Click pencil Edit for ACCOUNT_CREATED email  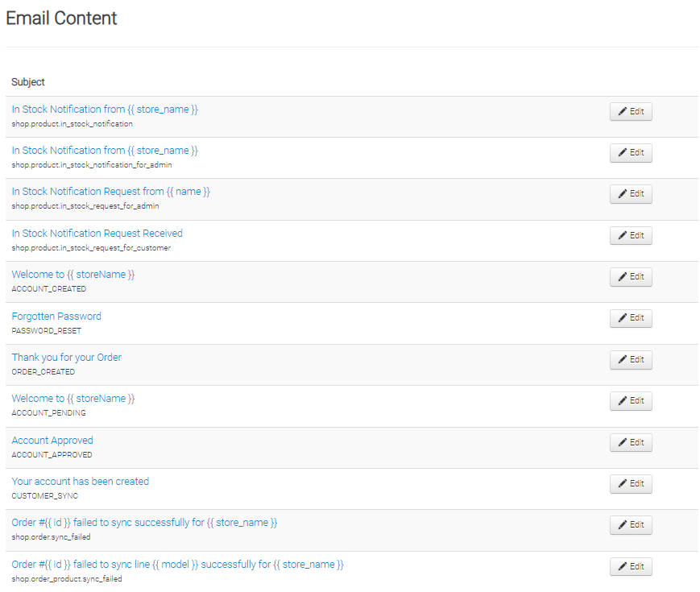click(x=631, y=277)
